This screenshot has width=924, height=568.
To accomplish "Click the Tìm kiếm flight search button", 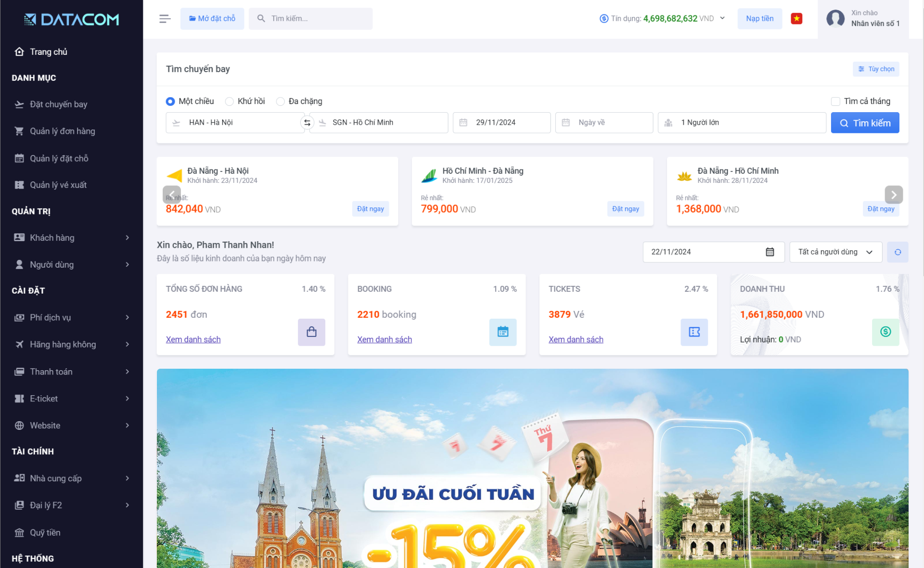I will (x=865, y=123).
